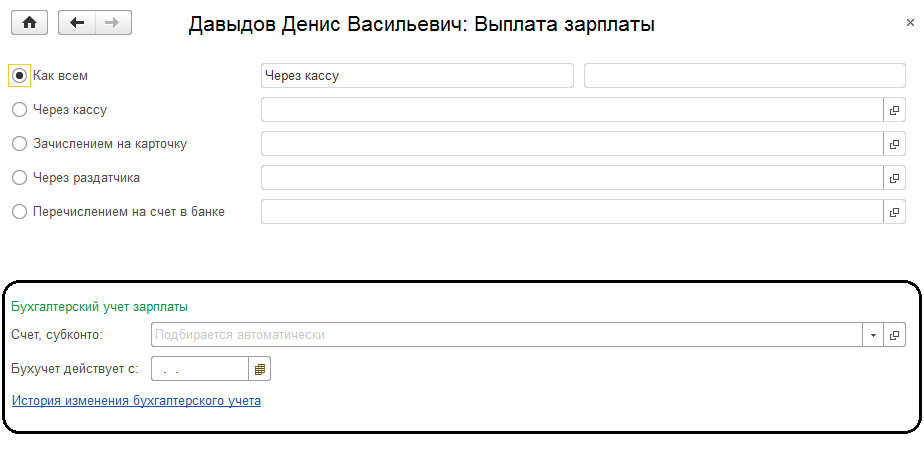The height and width of the screenshot is (454, 924).
Task: Click the Зачислением на карточку text field
Action: tap(570, 144)
